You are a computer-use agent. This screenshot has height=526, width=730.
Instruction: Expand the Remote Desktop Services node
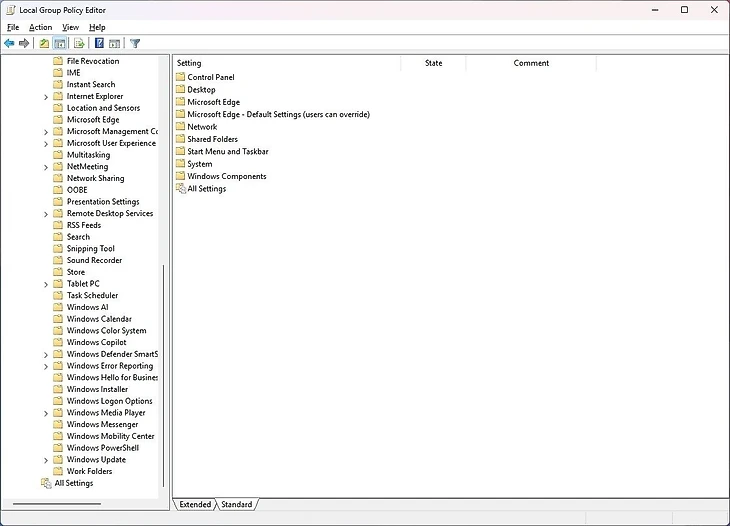(46, 214)
